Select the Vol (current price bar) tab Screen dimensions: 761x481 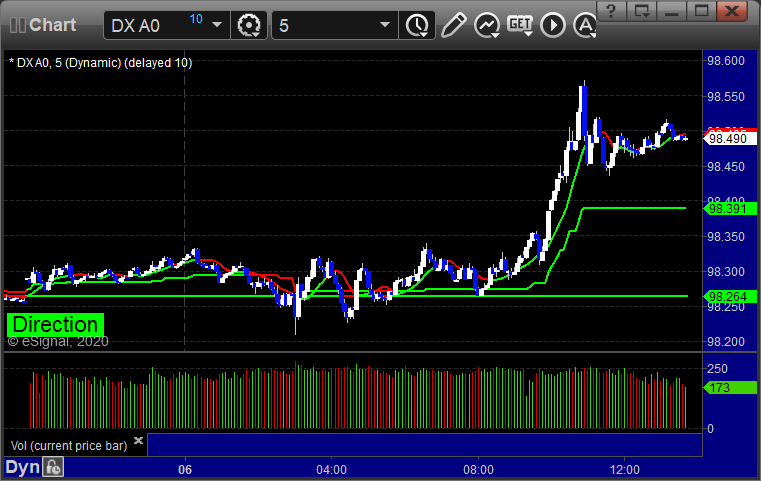coord(68,445)
